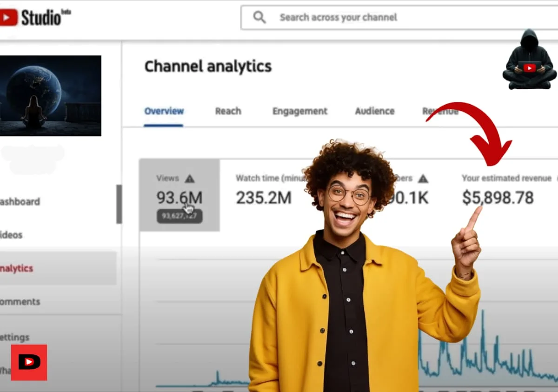Select the Watch time 235.2M card
Image resolution: width=558 pixels, height=392 pixels.
pyautogui.click(x=263, y=198)
